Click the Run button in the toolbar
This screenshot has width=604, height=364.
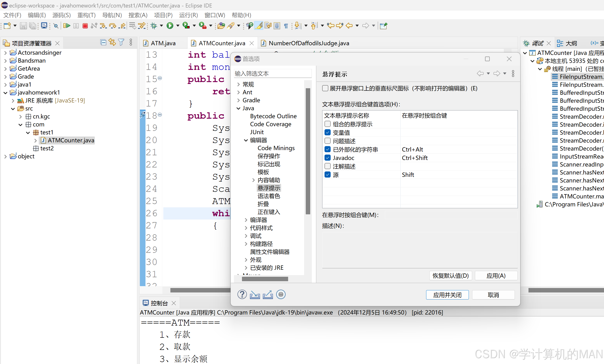coord(170,26)
